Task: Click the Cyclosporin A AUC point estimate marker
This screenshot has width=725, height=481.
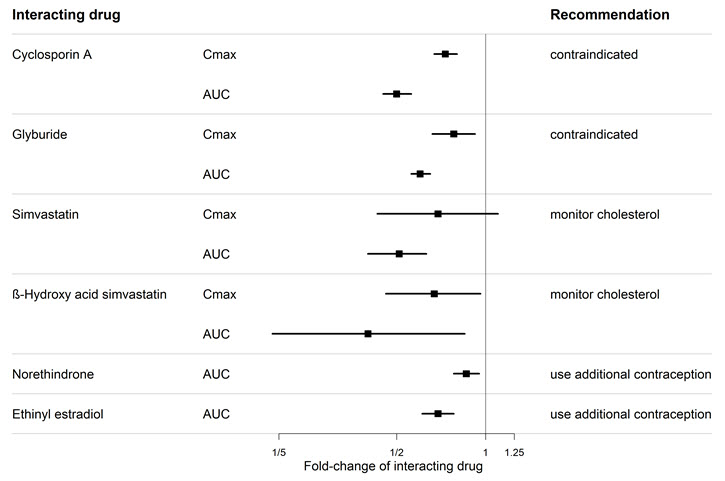Action: point(397,94)
